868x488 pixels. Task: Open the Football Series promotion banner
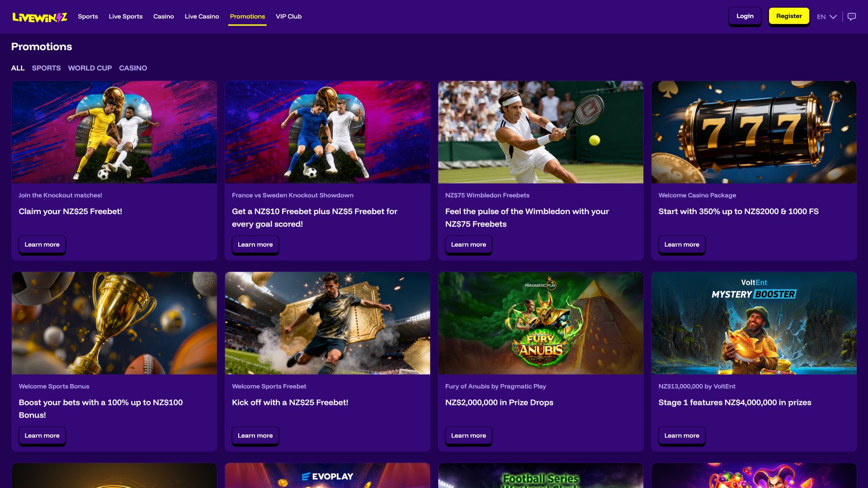[541, 475]
